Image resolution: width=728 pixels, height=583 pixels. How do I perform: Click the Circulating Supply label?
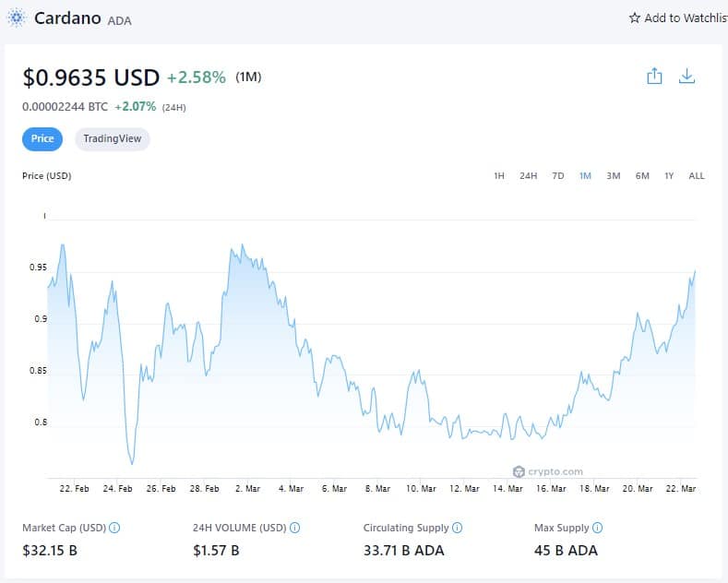[x=406, y=528]
